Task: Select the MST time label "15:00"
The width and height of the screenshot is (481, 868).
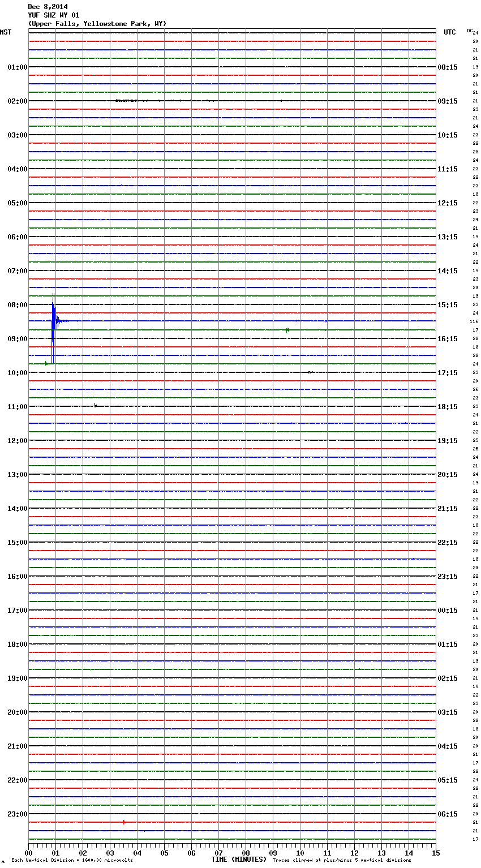Action: coord(18,543)
